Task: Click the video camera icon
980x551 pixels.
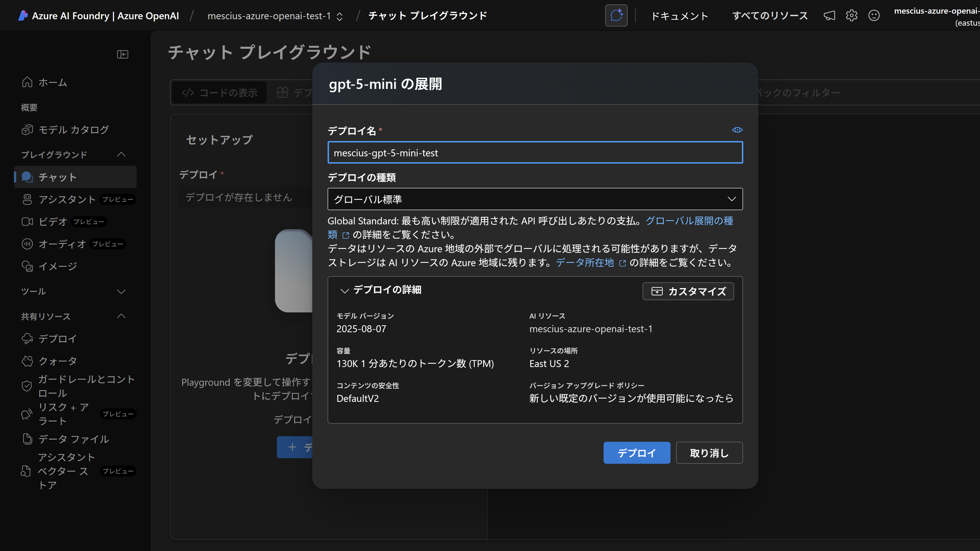Action: pos(27,221)
